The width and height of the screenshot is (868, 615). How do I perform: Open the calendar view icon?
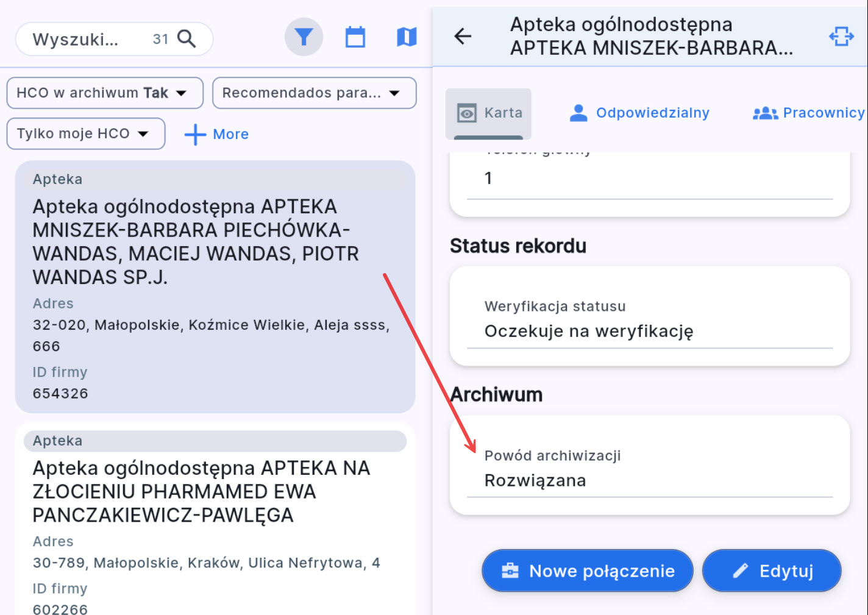355,37
